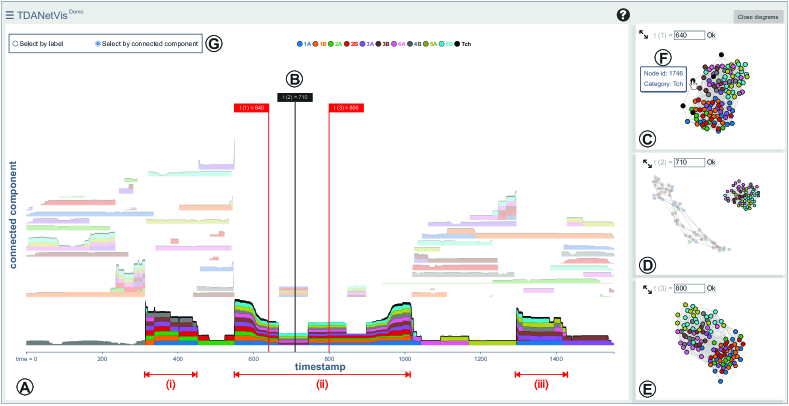Toggle the 4B gray legend swatch
789x406 pixels.
[410, 44]
